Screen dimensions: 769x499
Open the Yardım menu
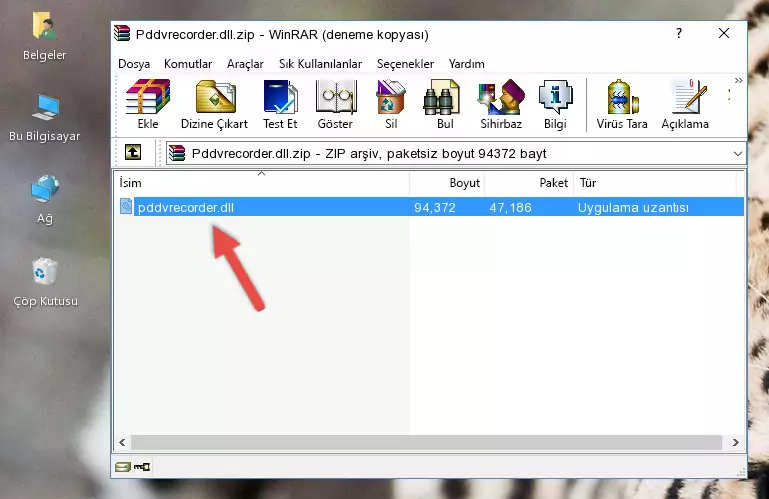coord(466,64)
